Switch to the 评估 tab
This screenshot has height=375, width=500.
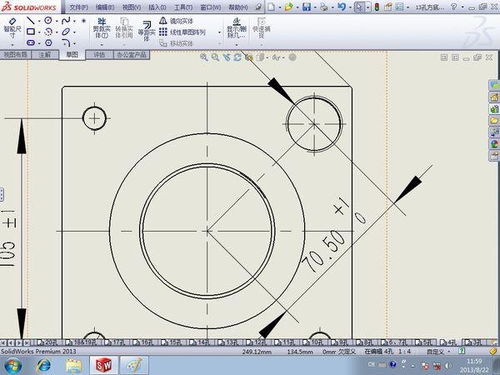[99, 55]
